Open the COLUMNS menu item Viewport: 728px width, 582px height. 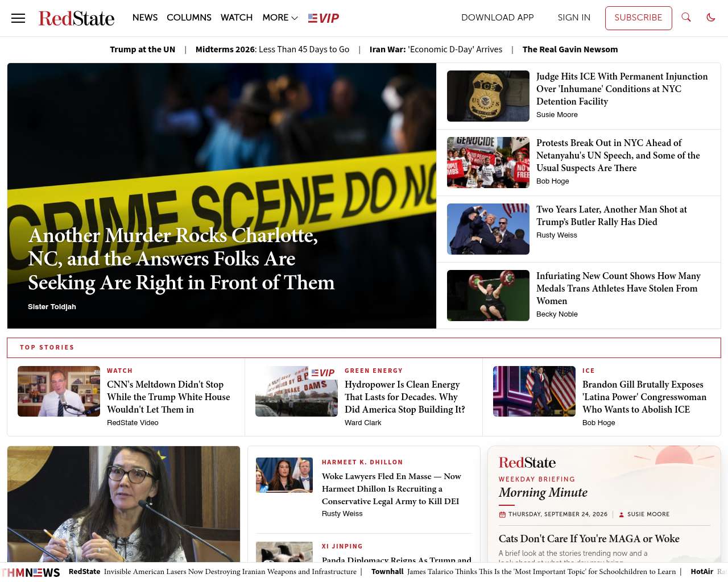(x=189, y=18)
